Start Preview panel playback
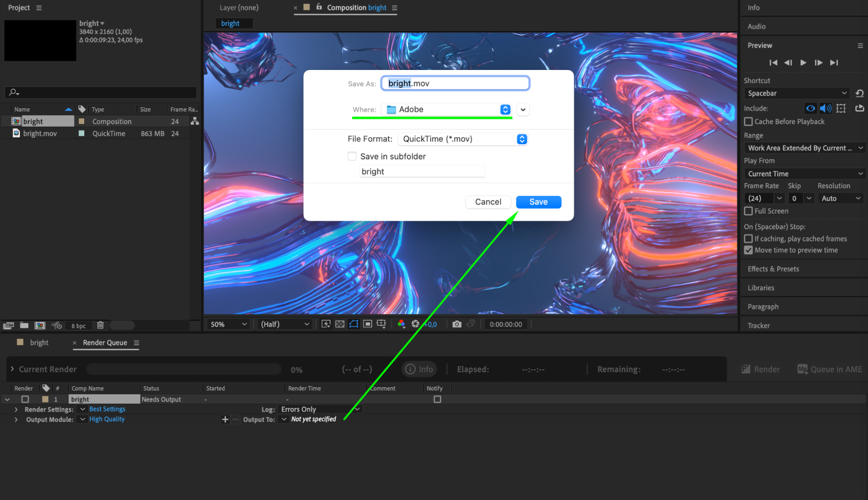Image resolution: width=868 pixels, height=500 pixels. (x=803, y=63)
